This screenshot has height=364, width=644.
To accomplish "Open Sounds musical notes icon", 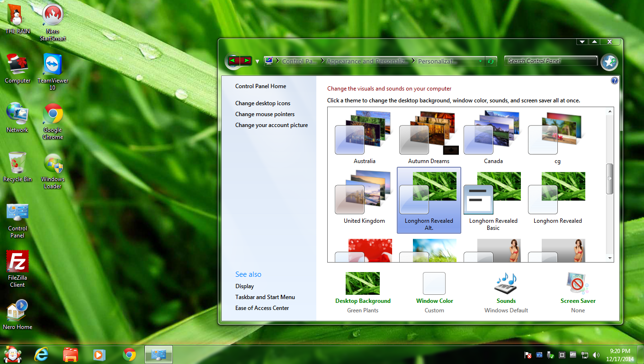I will pos(506,283).
